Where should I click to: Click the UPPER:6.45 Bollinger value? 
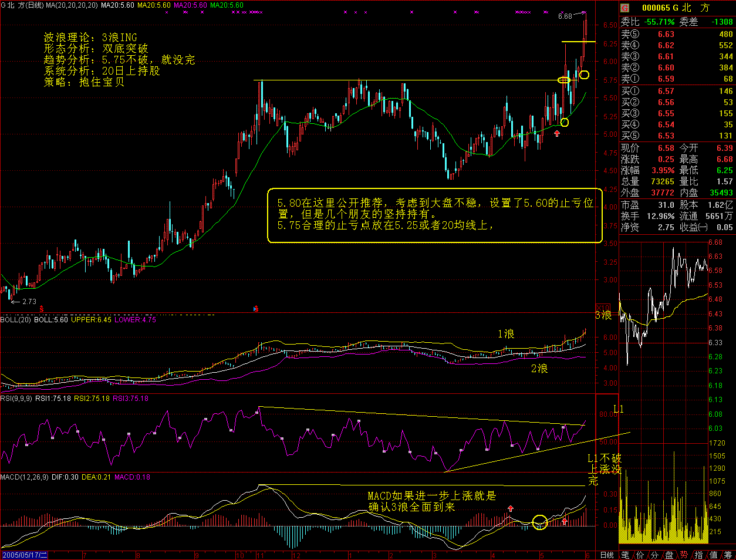point(92,320)
